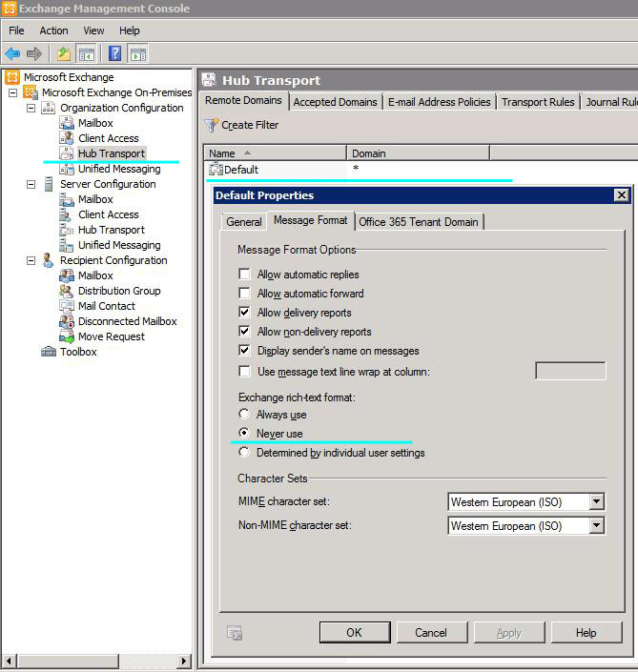
Task: Uncheck Allow non-delivery reports
Action: tap(244, 332)
